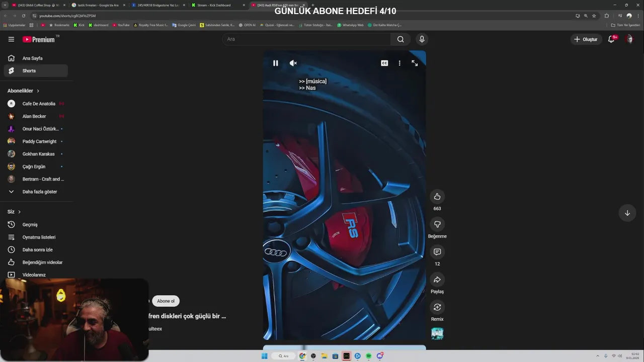The image size is (644, 362).
Task: Open the Kick bookmark
Action: (x=79, y=25)
